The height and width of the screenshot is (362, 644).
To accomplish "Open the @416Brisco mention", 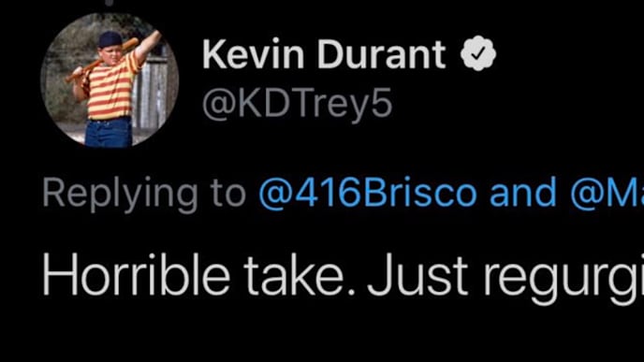I will click(x=368, y=192).
